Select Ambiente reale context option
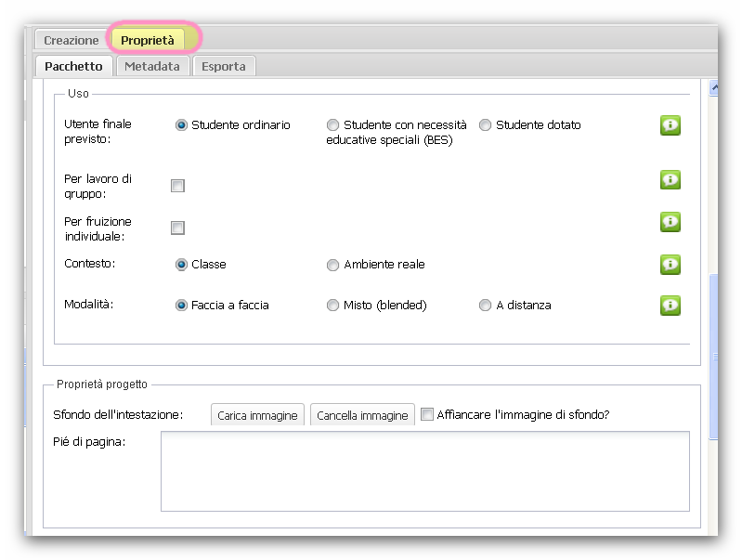Viewport: 742px width, 560px height. (332, 265)
